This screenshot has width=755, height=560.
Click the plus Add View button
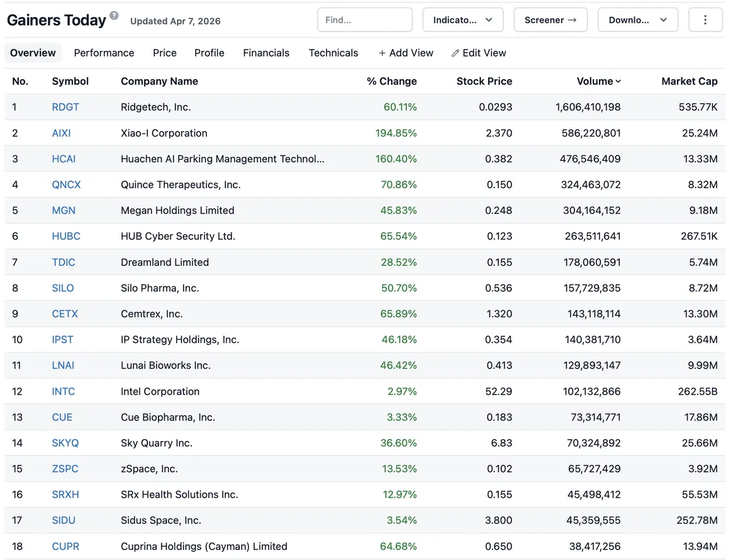tap(406, 53)
